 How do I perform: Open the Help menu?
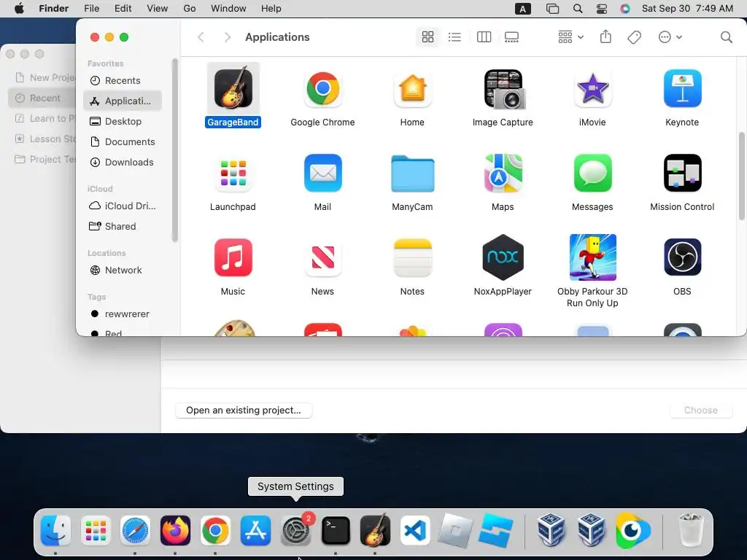coord(271,9)
